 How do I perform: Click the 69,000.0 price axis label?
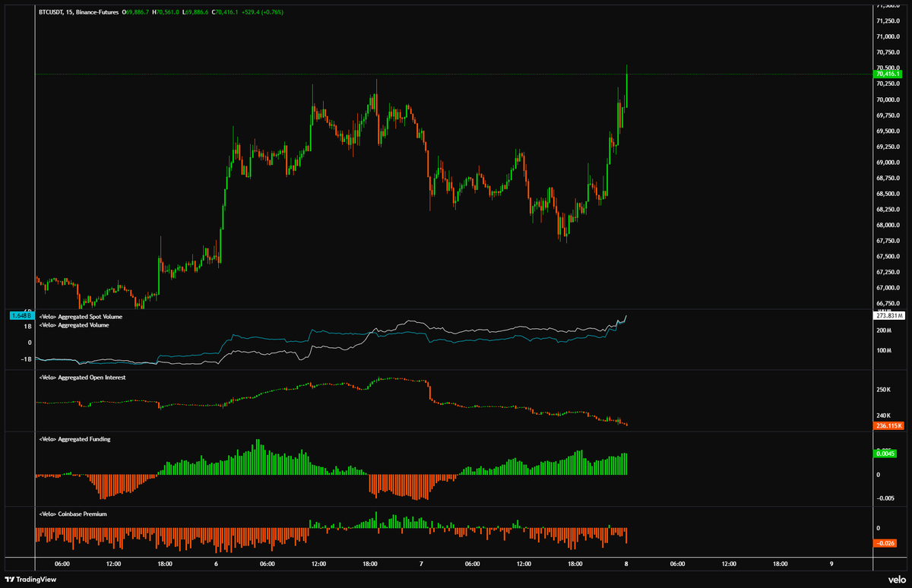tap(888, 163)
